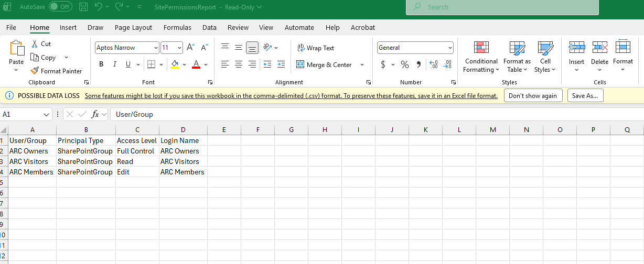Toggle Wrap Text for the cell
This screenshot has height=264, width=644.
(316, 48)
